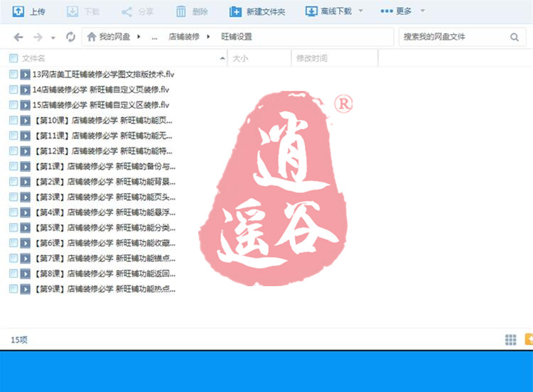This screenshot has width=533, height=392.
Task: Check the box for 15店铺装修必学 file
Action: (14, 104)
